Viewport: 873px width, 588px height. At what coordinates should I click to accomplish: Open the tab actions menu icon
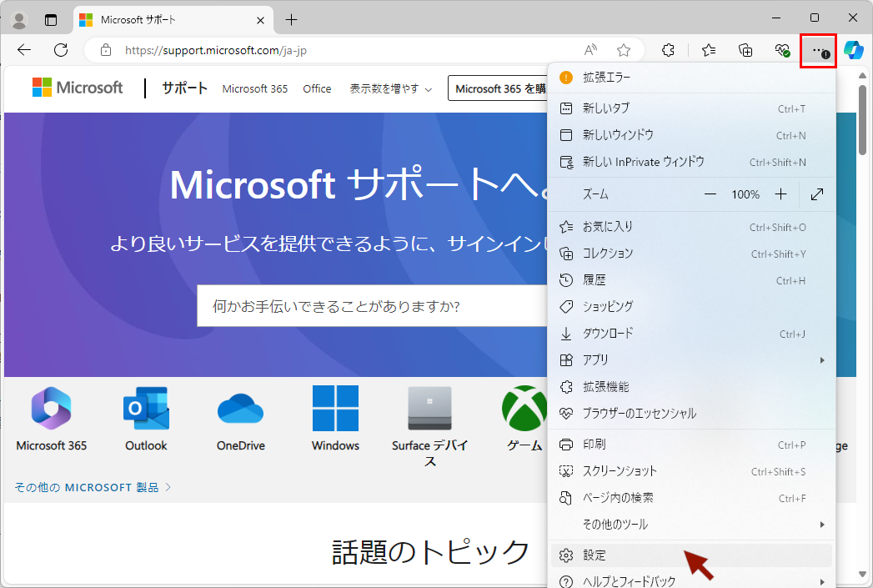51,20
